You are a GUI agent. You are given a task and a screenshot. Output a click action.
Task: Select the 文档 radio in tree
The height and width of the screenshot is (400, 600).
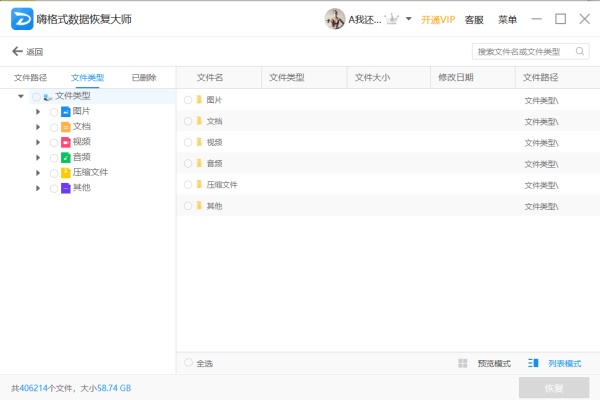click(54, 127)
